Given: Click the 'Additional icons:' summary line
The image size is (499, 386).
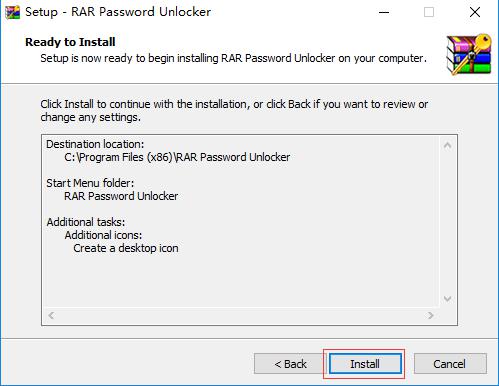Looking at the screenshot, I should [103, 235].
